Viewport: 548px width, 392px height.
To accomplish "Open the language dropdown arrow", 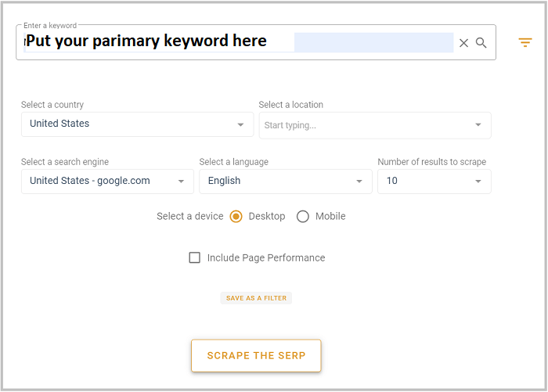I will [359, 182].
